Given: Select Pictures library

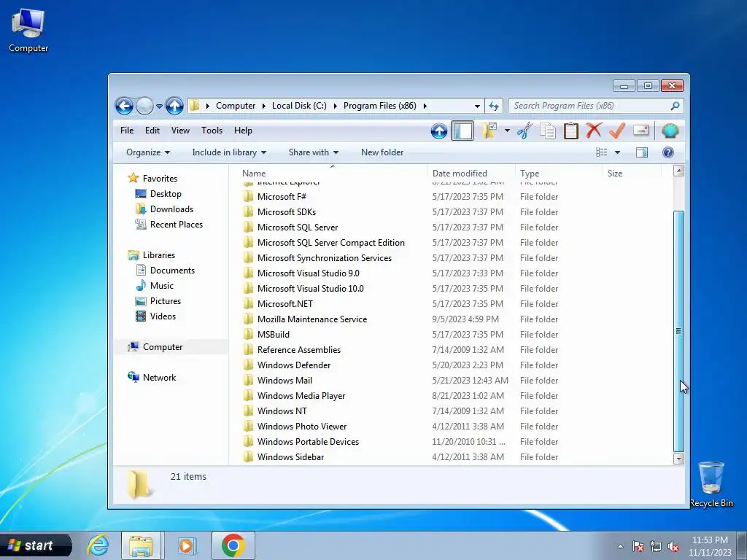Looking at the screenshot, I should tap(166, 301).
